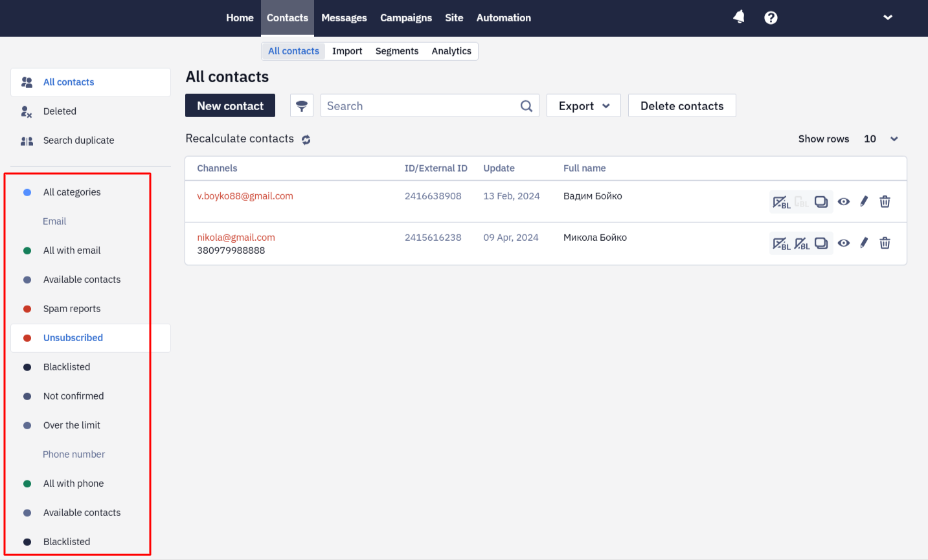Click the name Вадим Бойко
Image resolution: width=928 pixels, height=560 pixels.
593,196
